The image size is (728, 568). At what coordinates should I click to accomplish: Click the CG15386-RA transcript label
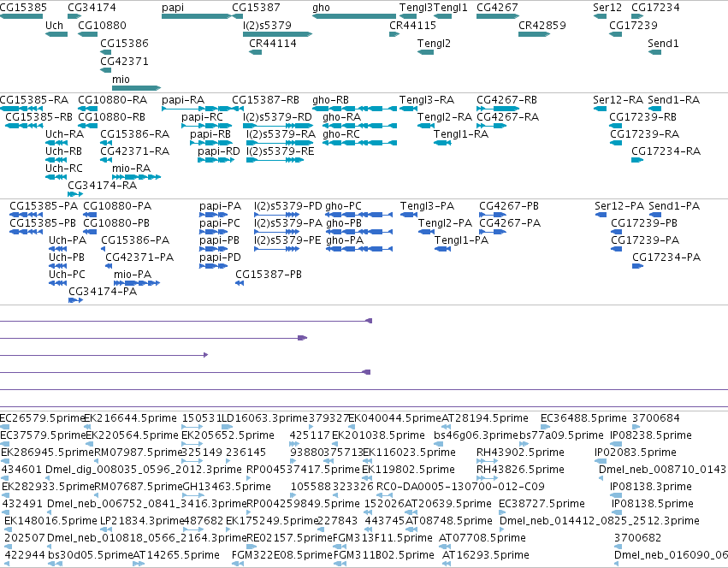click(135, 134)
